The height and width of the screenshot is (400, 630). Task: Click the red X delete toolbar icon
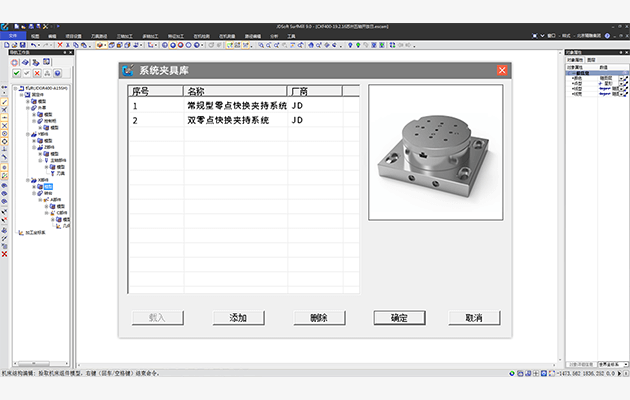pos(60,45)
